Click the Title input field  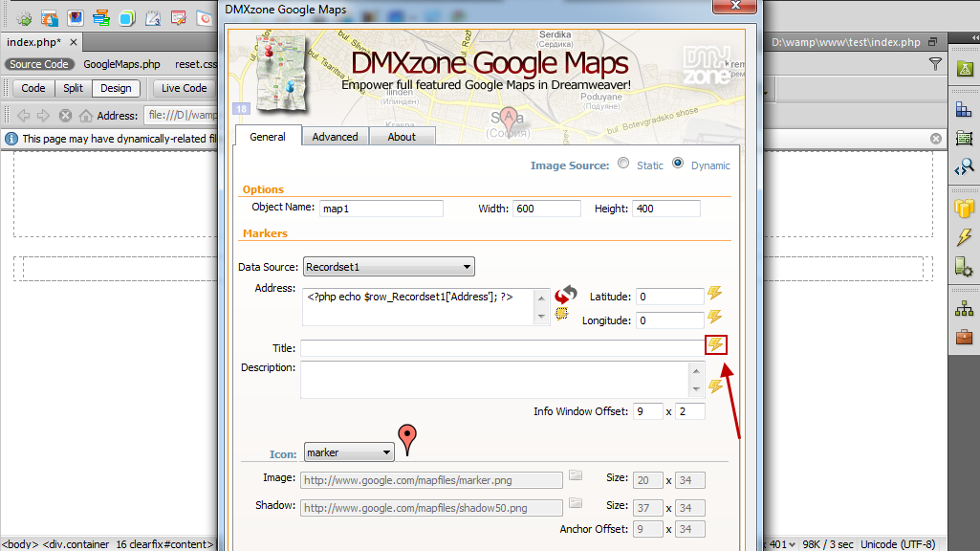pos(503,348)
